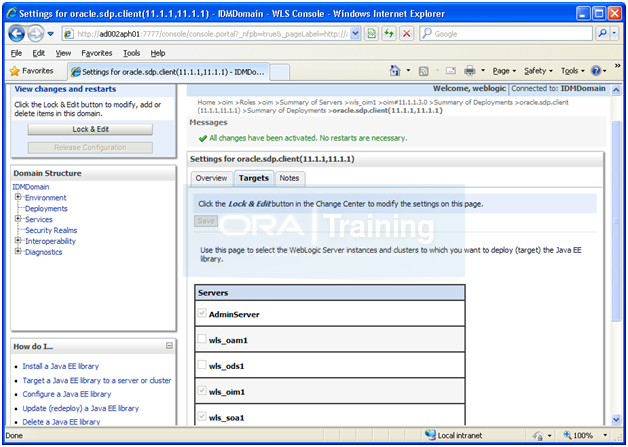Image resolution: width=628 pixels, height=447 pixels.
Task: Open View changes and restarts link
Action: [65, 89]
